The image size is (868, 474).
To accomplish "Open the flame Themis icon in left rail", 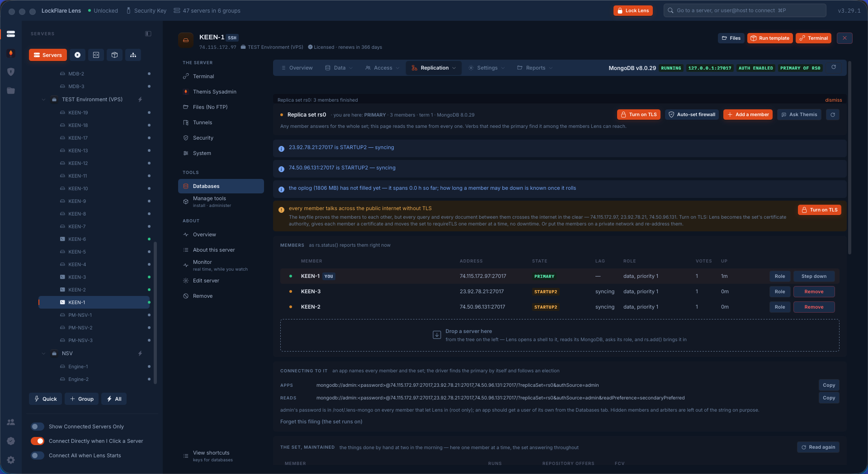I will (11, 53).
